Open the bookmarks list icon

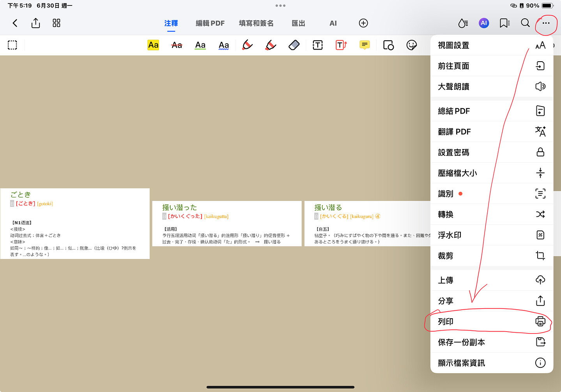pos(504,23)
